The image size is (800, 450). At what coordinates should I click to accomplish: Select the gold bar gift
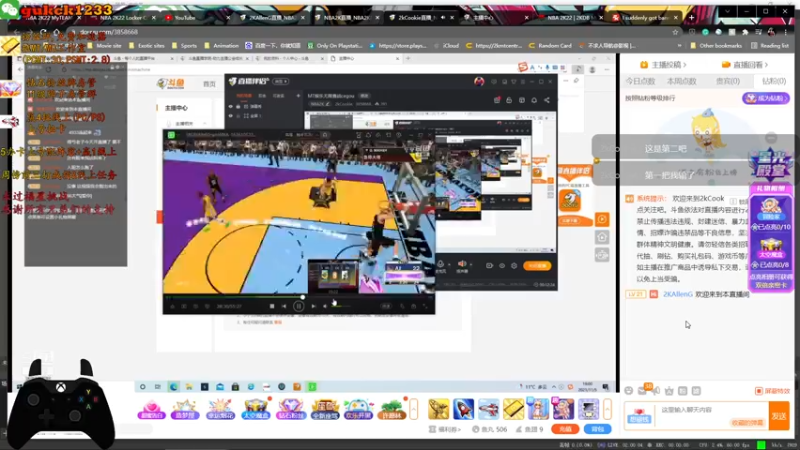click(514, 409)
